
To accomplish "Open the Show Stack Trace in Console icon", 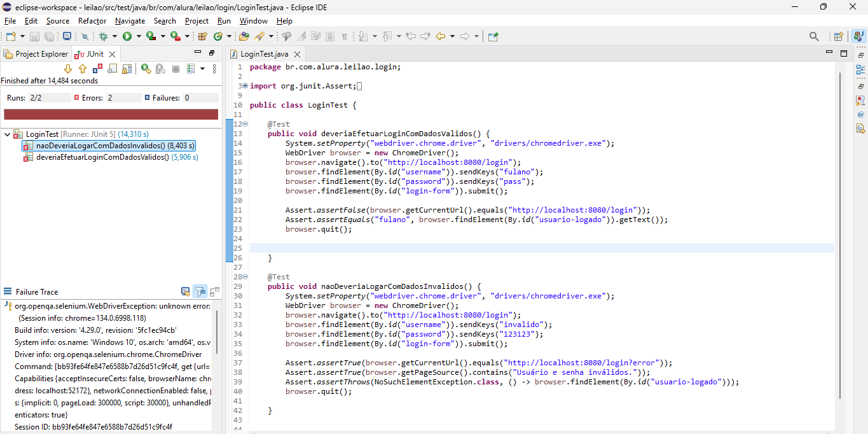I will 185,291.
